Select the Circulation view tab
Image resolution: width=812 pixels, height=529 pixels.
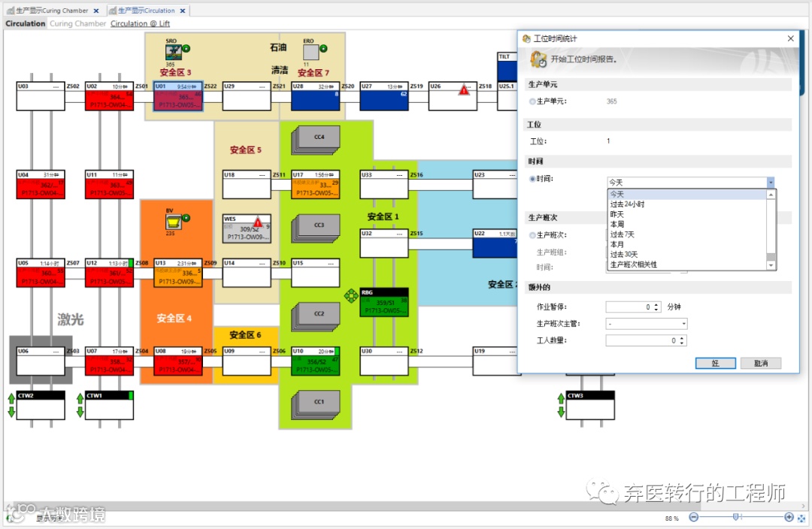pyautogui.click(x=26, y=23)
